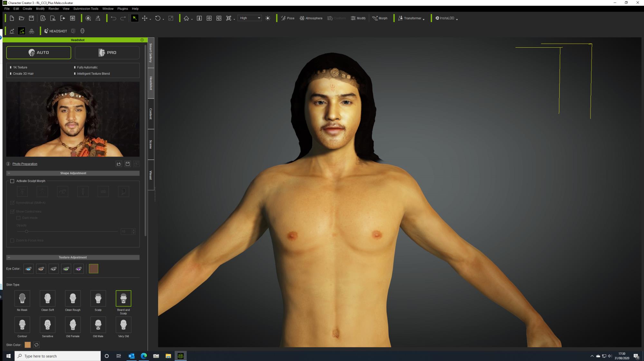
Task: Switch to the Content side tab
Action: pyautogui.click(x=151, y=114)
